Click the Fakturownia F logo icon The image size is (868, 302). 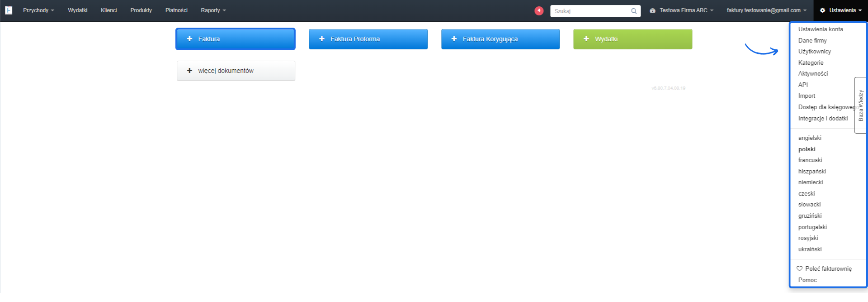pyautogui.click(x=9, y=10)
